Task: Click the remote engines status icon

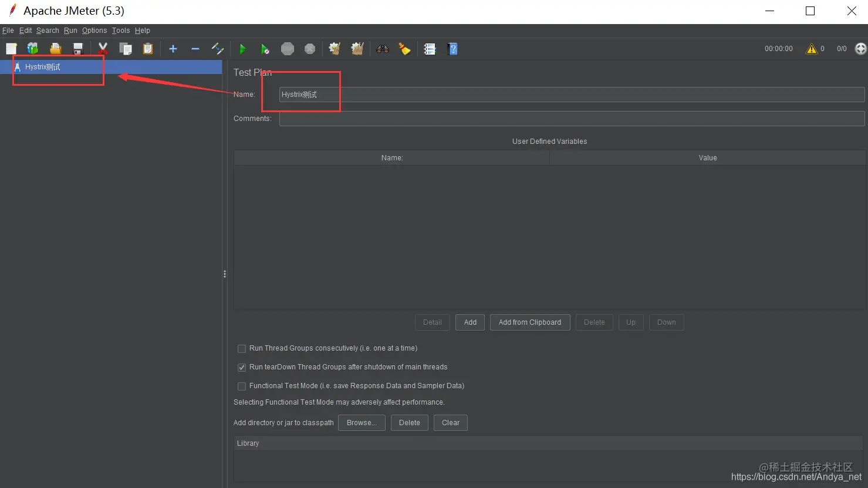Action: pyautogui.click(x=860, y=49)
